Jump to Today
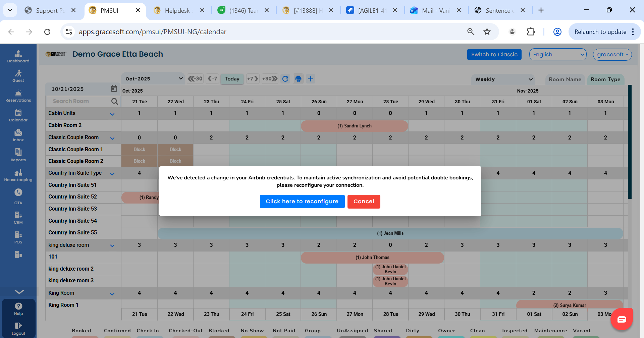Image resolution: width=644 pixels, height=338 pixels. 232,79
